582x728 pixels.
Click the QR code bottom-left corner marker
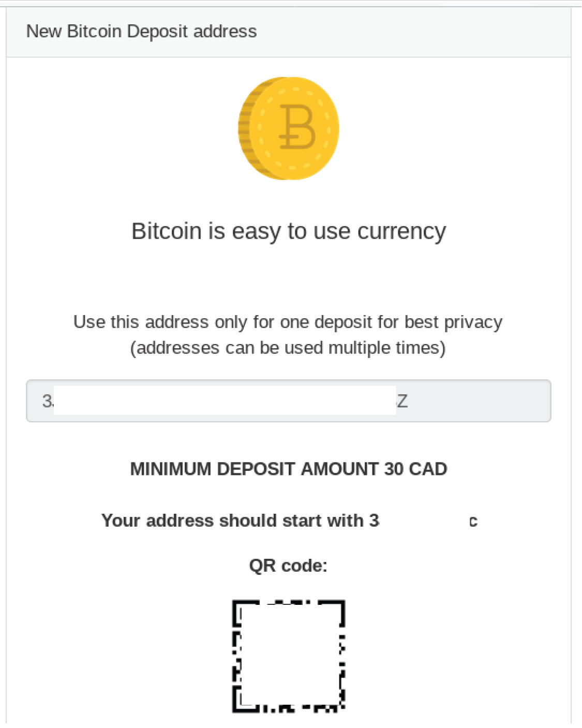pyautogui.click(x=245, y=700)
